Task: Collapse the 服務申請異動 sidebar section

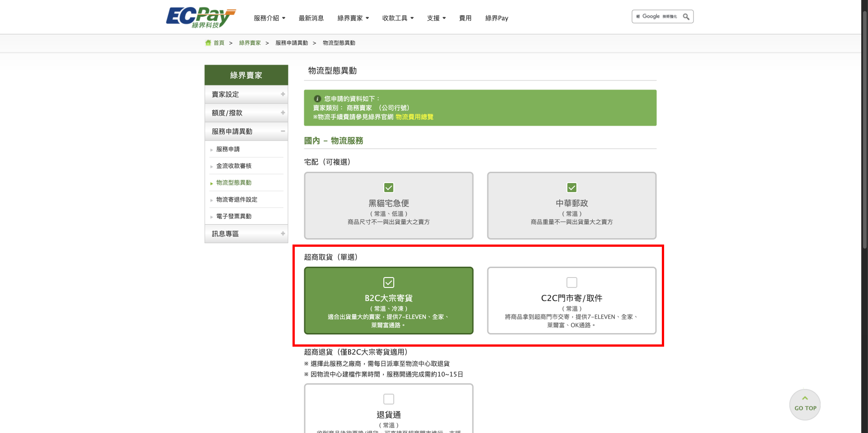Action: point(283,132)
